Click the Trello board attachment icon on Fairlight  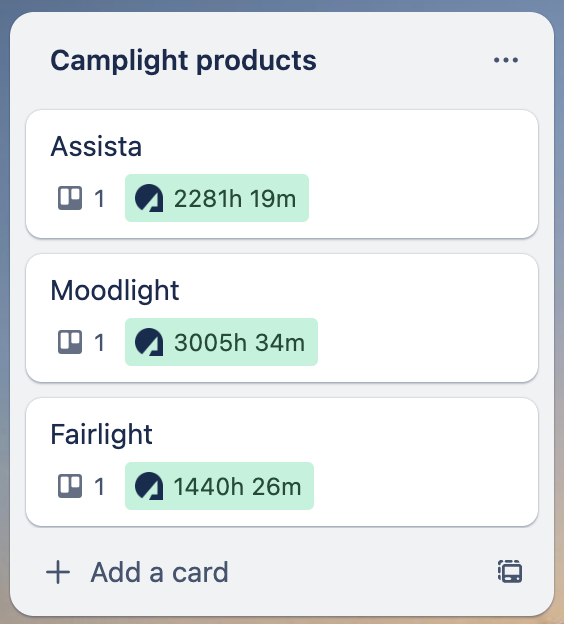(x=70, y=486)
